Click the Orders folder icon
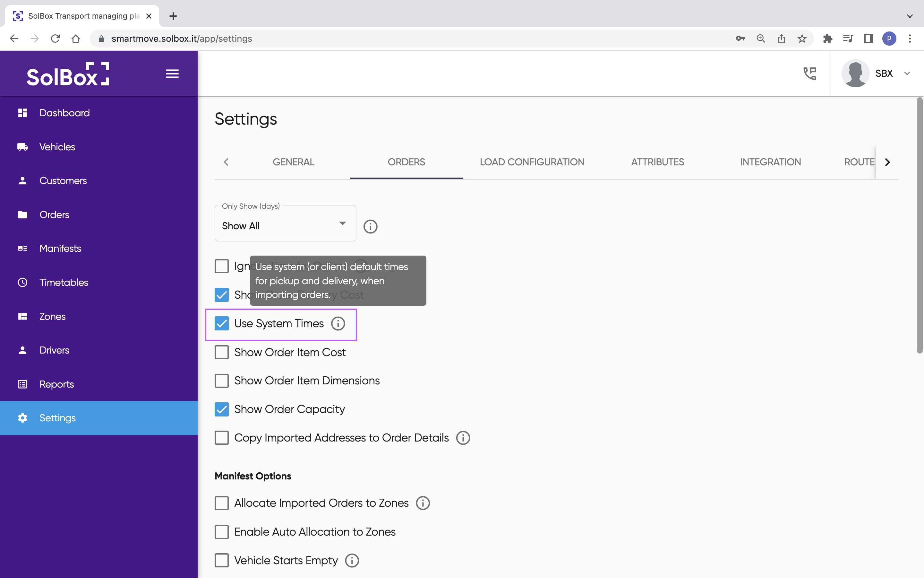The width and height of the screenshot is (924, 578). click(22, 215)
